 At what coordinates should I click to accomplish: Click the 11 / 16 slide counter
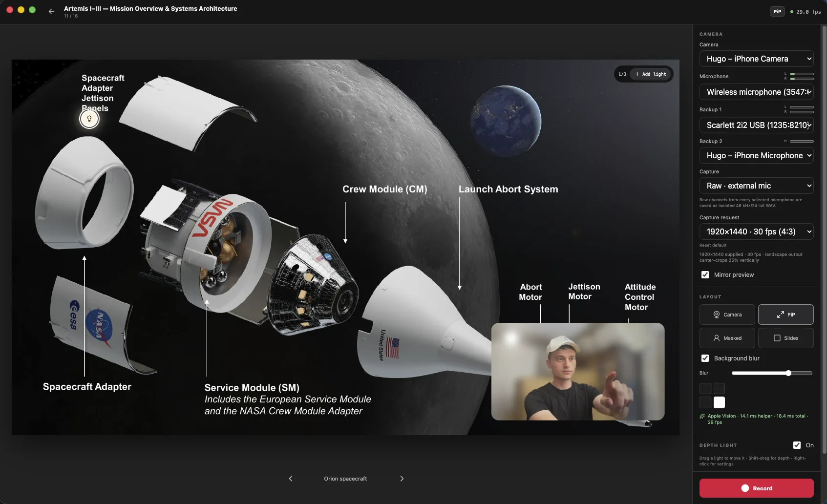[71, 16]
